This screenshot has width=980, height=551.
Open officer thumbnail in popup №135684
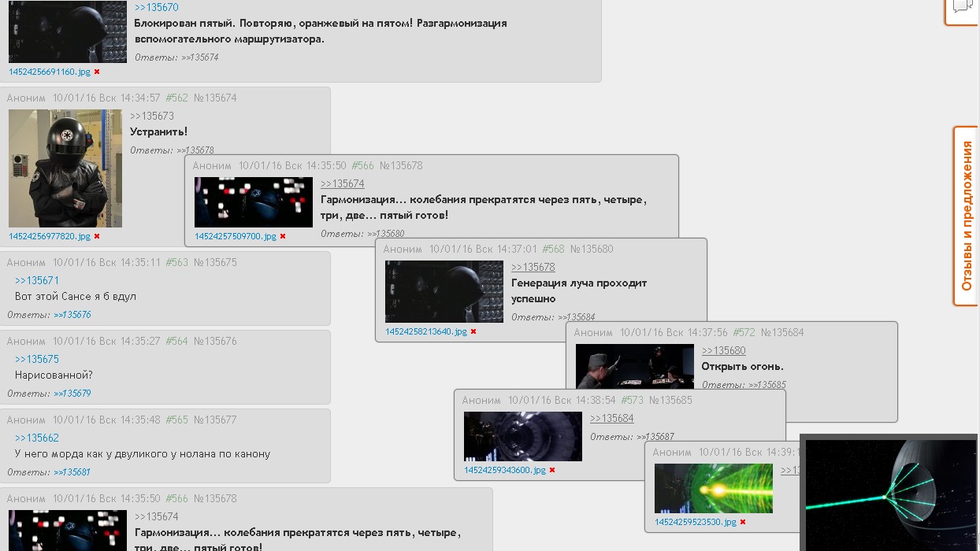tap(635, 366)
